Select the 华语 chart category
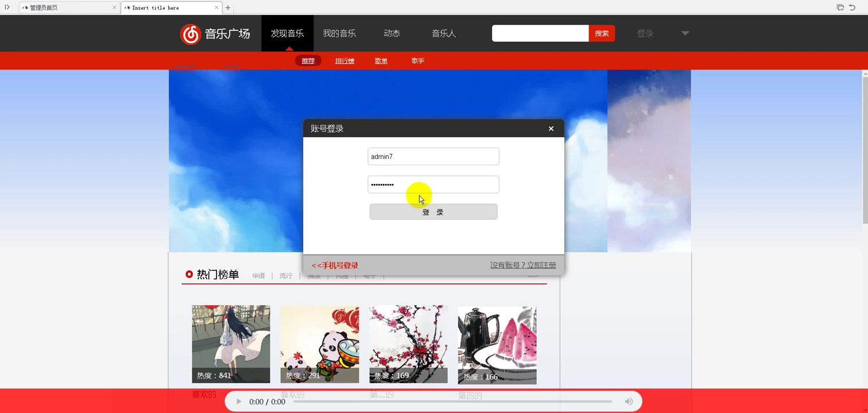This screenshot has height=413, width=868. pyautogui.click(x=258, y=276)
